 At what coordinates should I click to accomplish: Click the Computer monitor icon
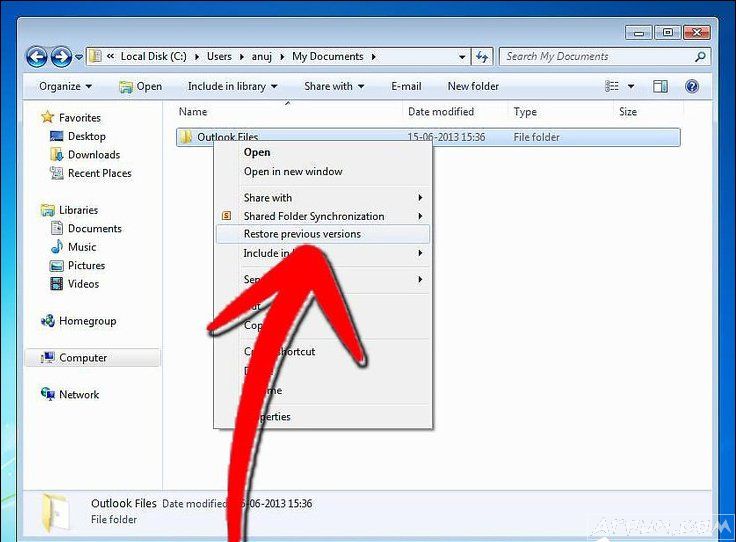pos(47,358)
